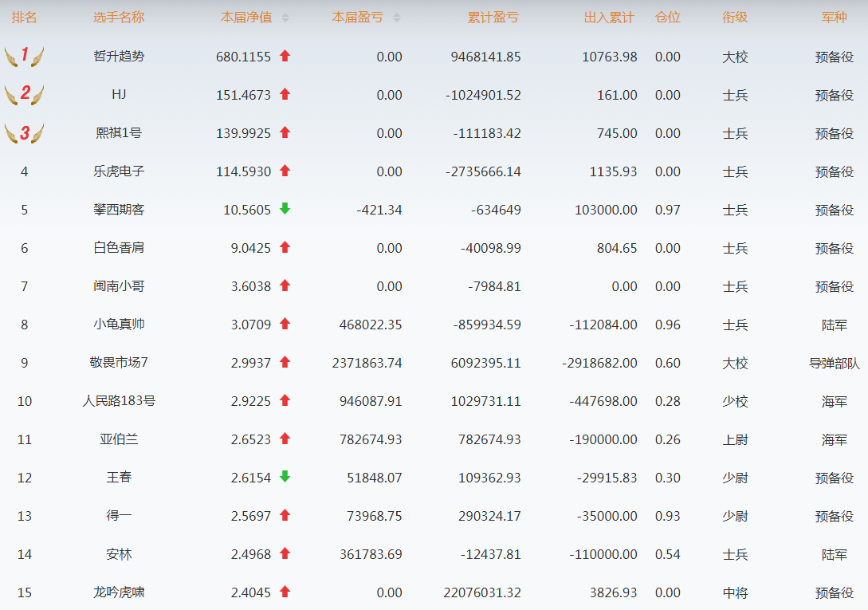Open player HJ
This screenshot has width=868, height=610.
119,94
